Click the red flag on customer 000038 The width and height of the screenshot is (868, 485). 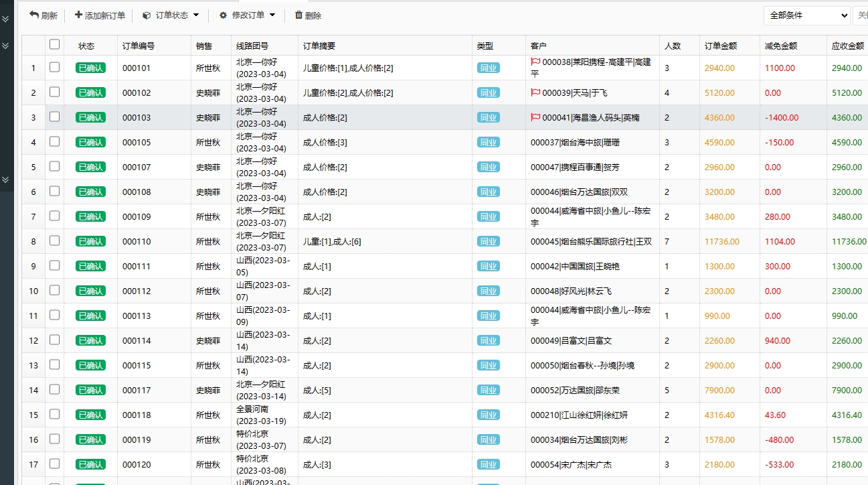pos(535,62)
